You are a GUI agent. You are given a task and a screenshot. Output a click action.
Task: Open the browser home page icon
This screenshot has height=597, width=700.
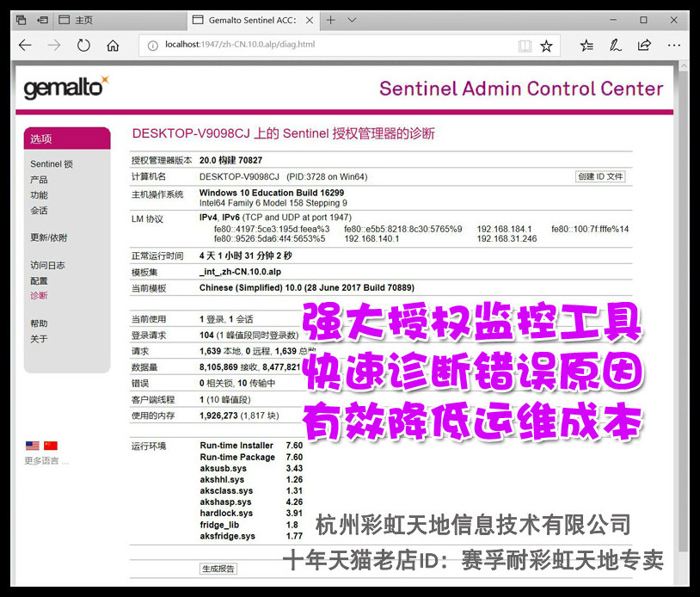(x=113, y=45)
